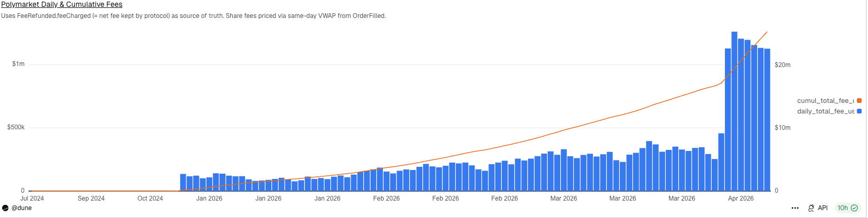Click the first blue bar in the chart
The image size is (868, 218).
click(x=183, y=183)
